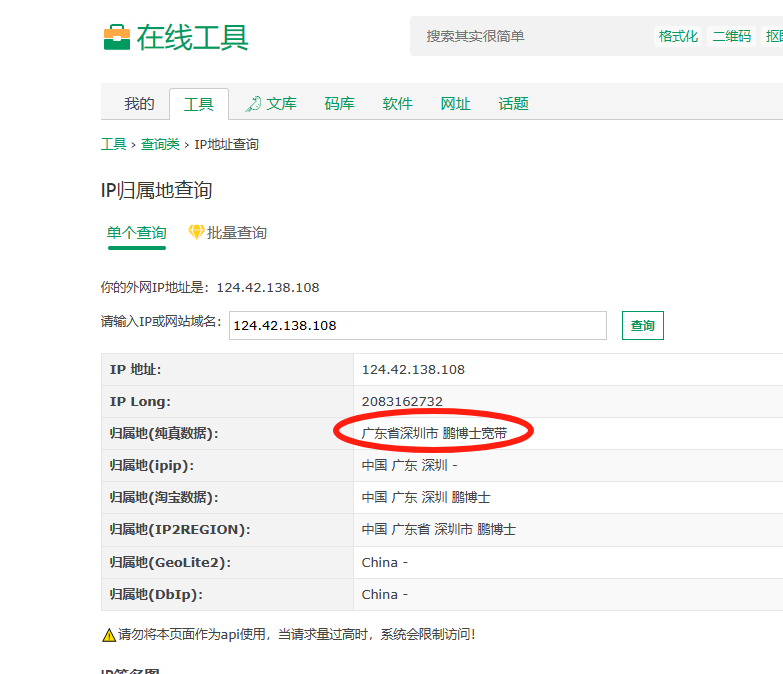The width and height of the screenshot is (783, 674).
Task: Click the 查询 button
Action: click(x=643, y=326)
